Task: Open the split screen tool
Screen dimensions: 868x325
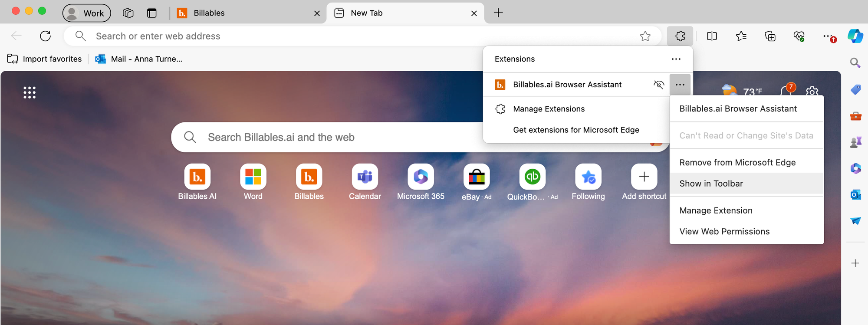Action: coord(712,36)
